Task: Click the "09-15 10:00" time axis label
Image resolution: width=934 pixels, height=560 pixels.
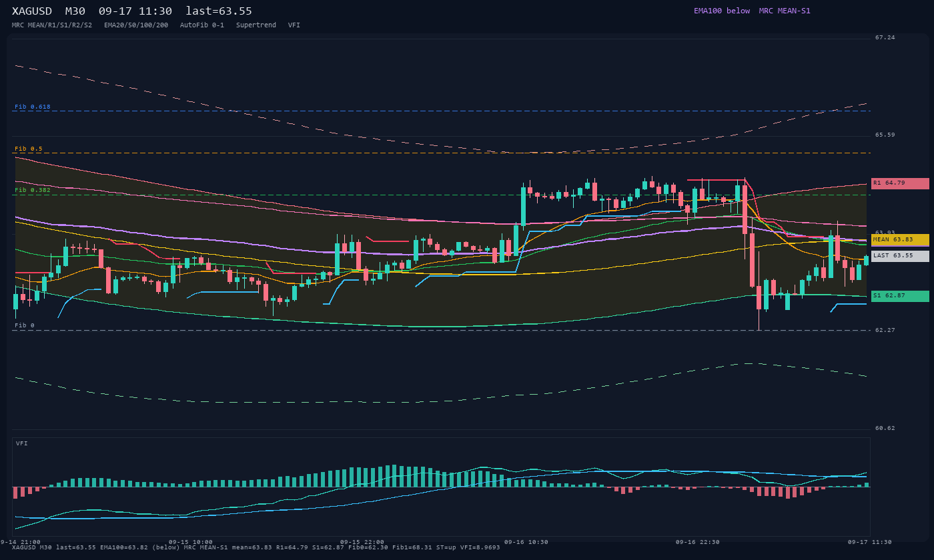Action: click(191, 542)
